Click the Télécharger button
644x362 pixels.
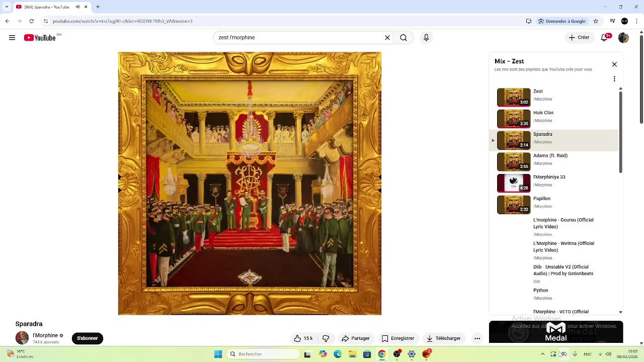point(444,338)
